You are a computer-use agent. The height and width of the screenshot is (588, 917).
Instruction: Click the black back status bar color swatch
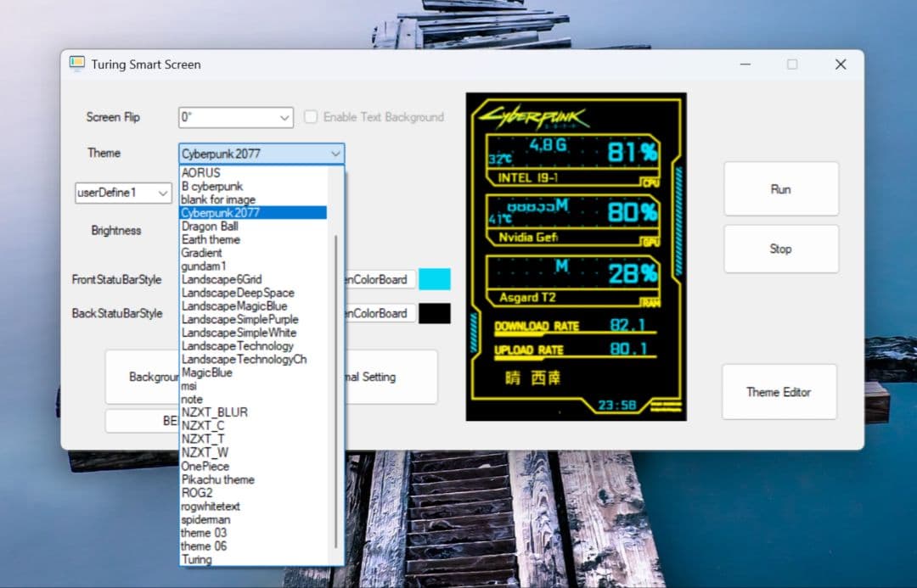pyautogui.click(x=434, y=313)
